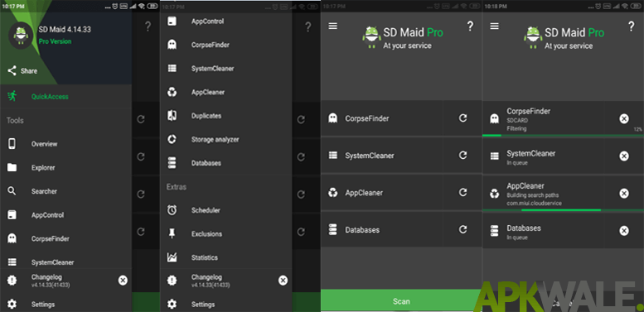
Task: Open Changelog in the drawer listing Extras
Action: [x=218, y=281]
